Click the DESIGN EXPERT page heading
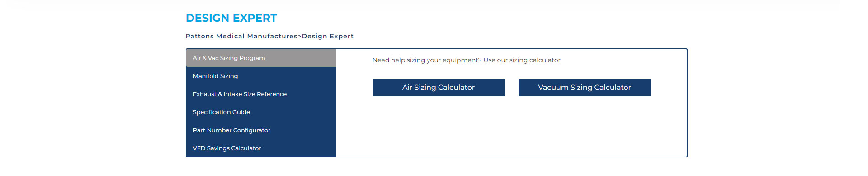This screenshot has height=176, width=868. [x=231, y=18]
